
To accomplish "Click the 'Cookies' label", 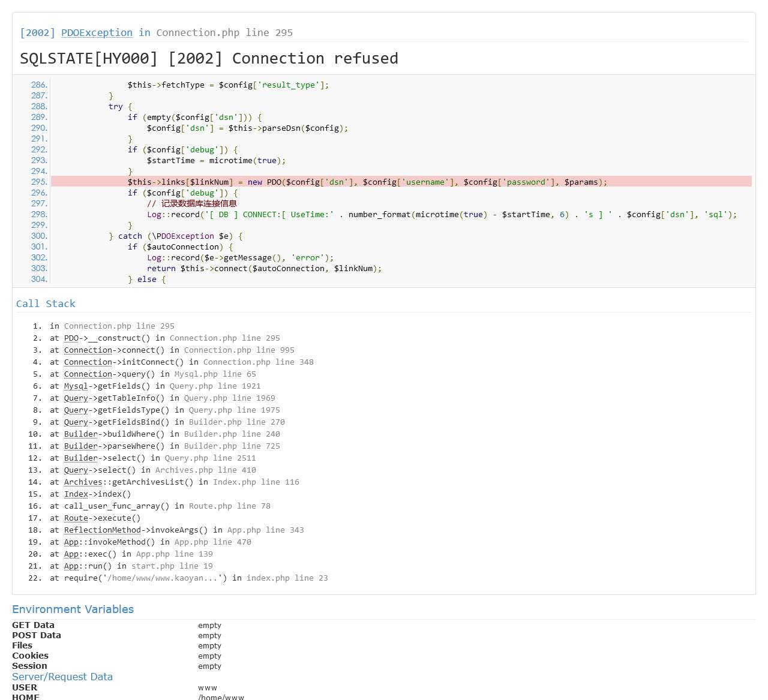I will 30,656.
